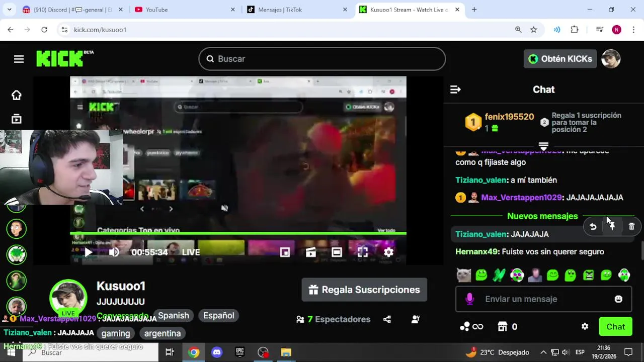Open the emoji picker in chat
644x362 pixels.
tap(618, 299)
